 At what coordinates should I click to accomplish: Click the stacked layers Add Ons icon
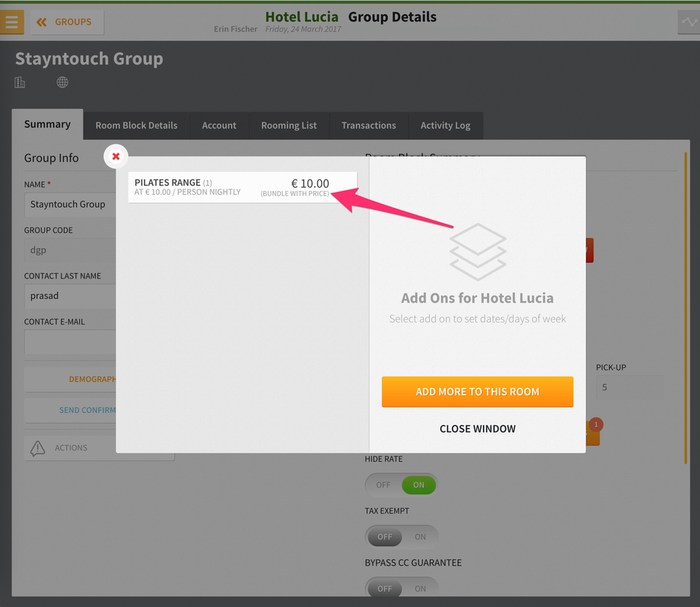coord(477,252)
